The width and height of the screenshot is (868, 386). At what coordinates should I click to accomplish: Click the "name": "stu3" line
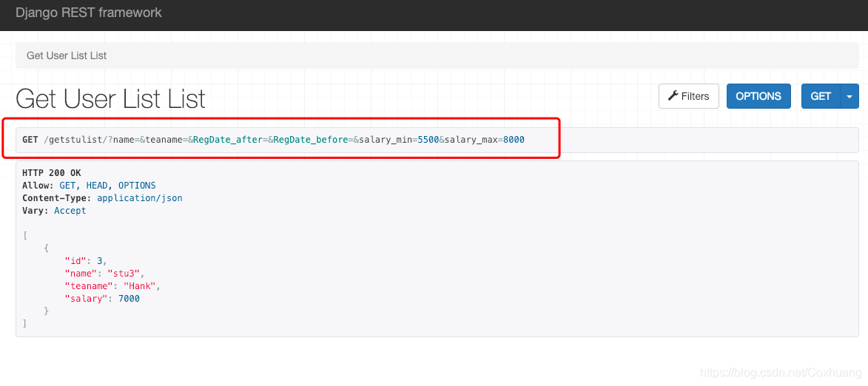pos(104,273)
